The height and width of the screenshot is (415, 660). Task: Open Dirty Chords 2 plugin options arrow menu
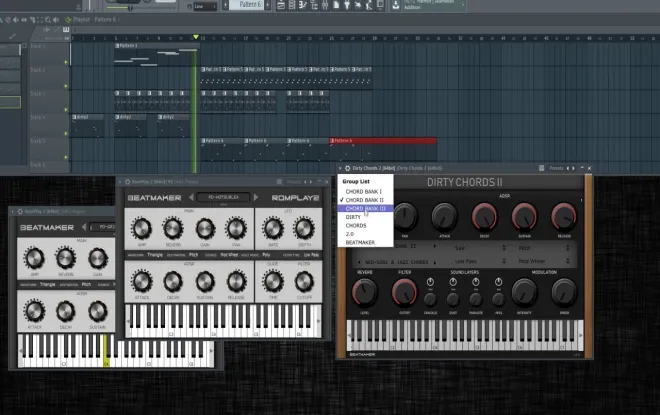tap(340, 168)
